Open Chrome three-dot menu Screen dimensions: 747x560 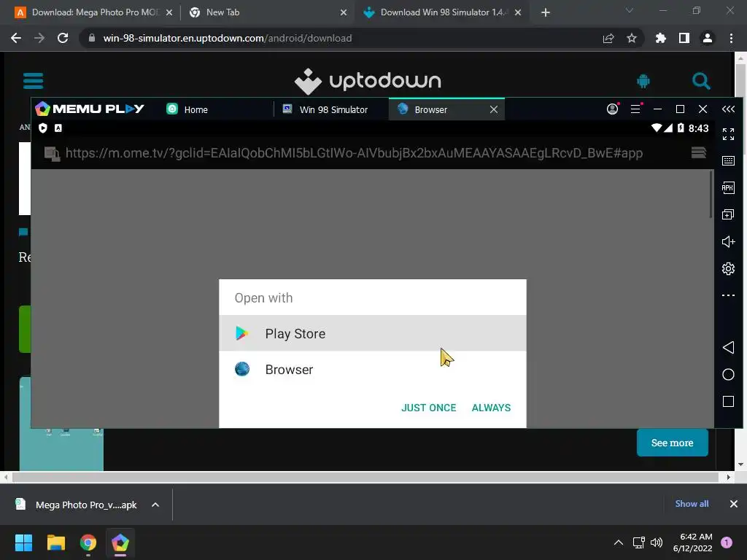731,38
